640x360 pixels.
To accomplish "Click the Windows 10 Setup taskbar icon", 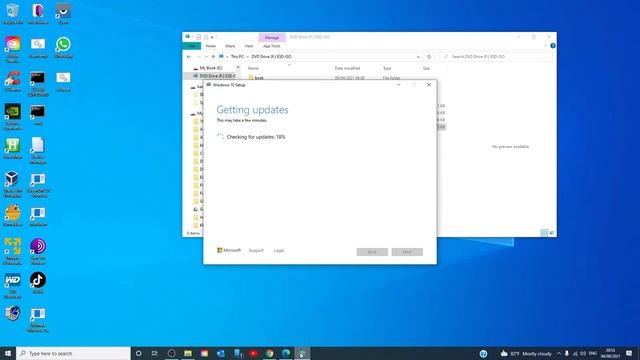I will click(x=302, y=353).
